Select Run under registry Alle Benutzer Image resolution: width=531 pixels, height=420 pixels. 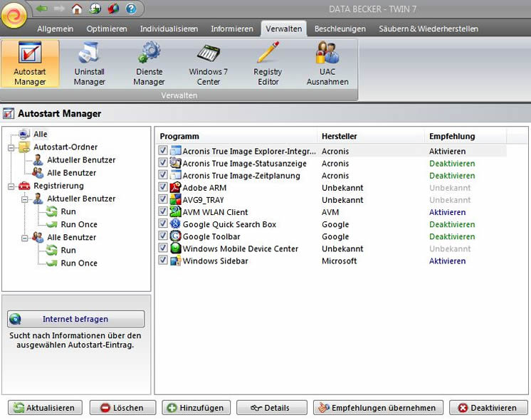point(68,250)
